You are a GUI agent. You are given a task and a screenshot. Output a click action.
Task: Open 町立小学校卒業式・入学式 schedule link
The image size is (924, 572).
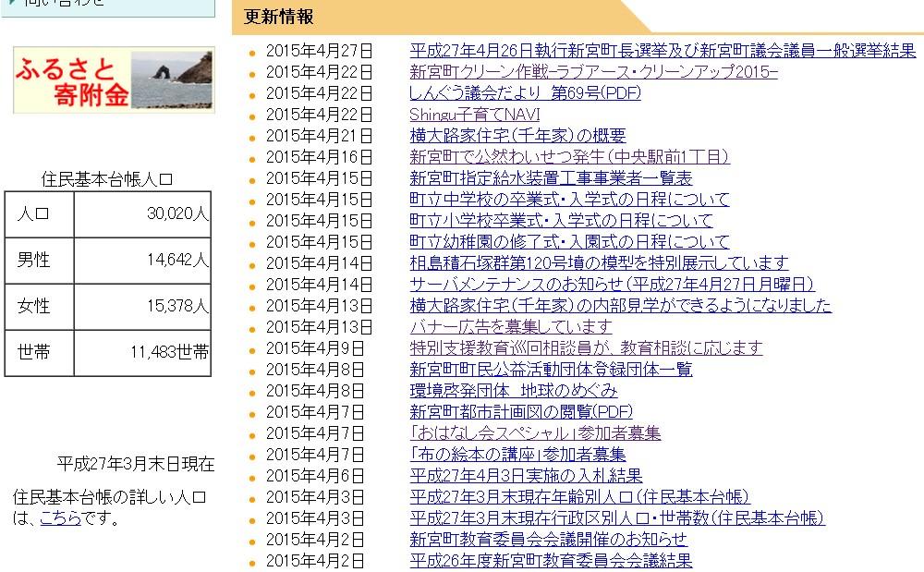(x=561, y=221)
